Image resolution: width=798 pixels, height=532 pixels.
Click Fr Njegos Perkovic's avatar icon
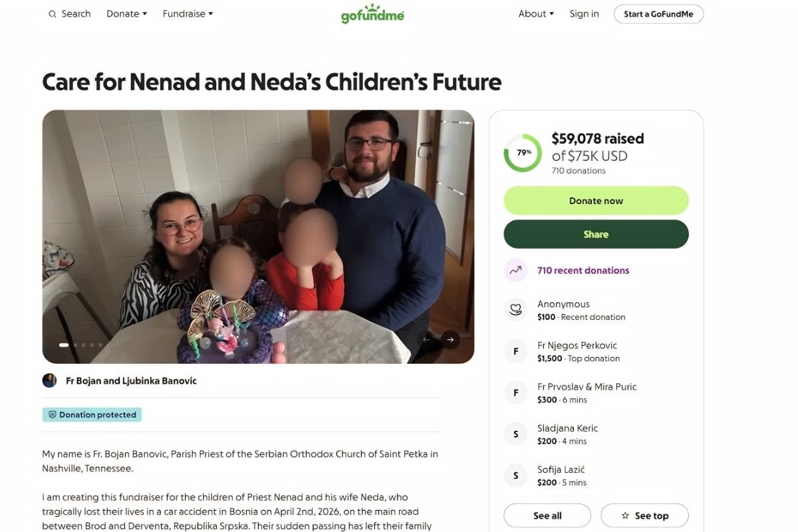[x=515, y=352]
